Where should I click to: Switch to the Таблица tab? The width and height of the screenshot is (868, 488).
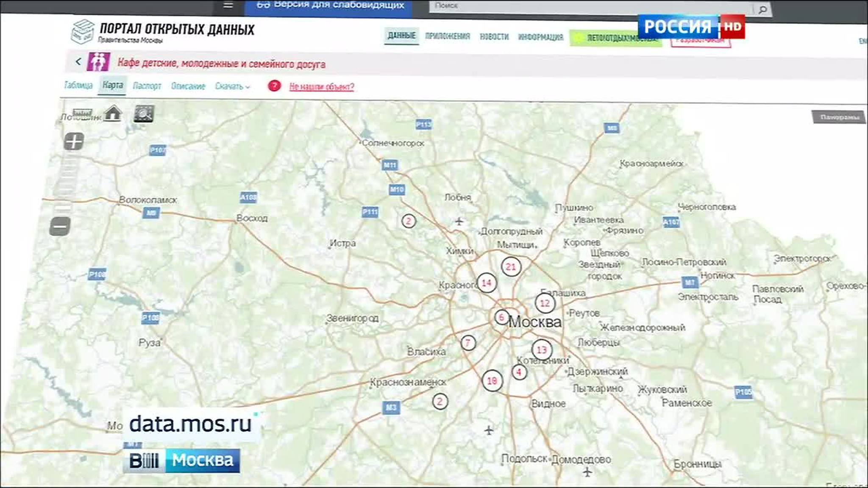(x=78, y=85)
